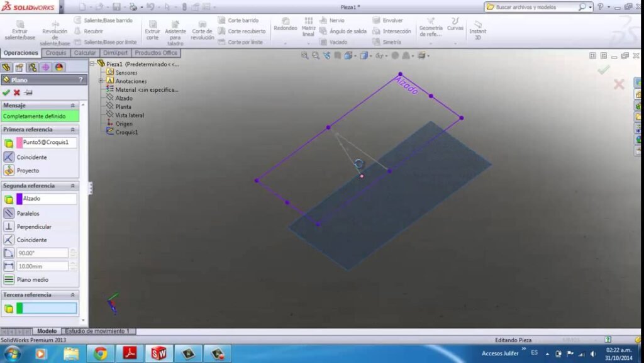Toggle the offset distance constraint button
This screenshot has height=363, width=644.
pyautogui.click(x=9, y=266)
